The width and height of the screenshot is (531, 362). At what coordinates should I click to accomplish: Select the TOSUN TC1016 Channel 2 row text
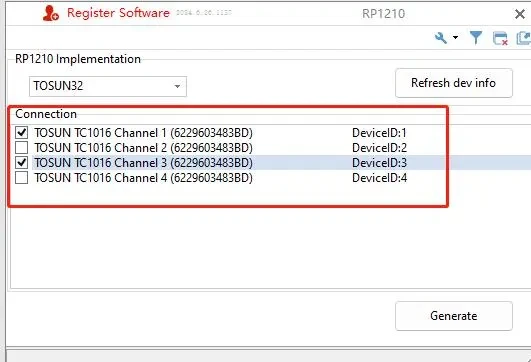143,148
